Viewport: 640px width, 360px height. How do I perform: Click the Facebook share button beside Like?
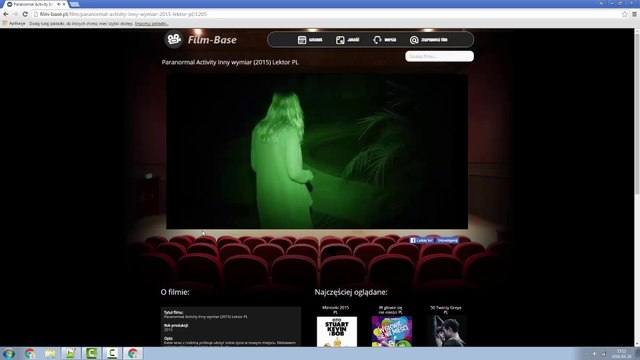pos(447,240)
